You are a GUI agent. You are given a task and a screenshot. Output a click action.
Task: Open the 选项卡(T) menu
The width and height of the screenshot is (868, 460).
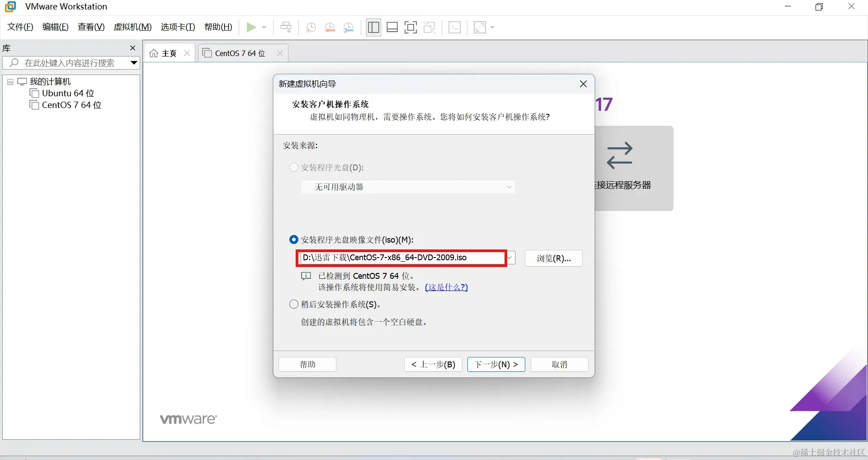[178, 27]
